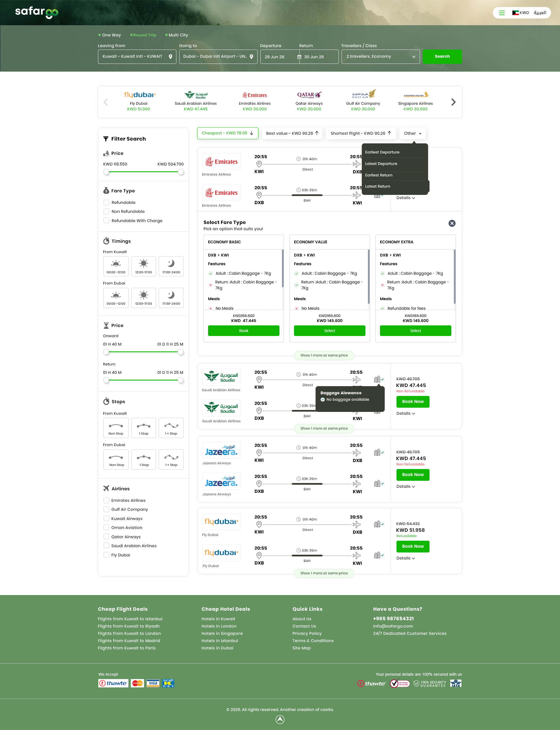This screenshot has width=560, height=730.
Task: Select night 17:00-24:00 timing from Dubai
Action: pyautogui.click(x=171, y=298)
